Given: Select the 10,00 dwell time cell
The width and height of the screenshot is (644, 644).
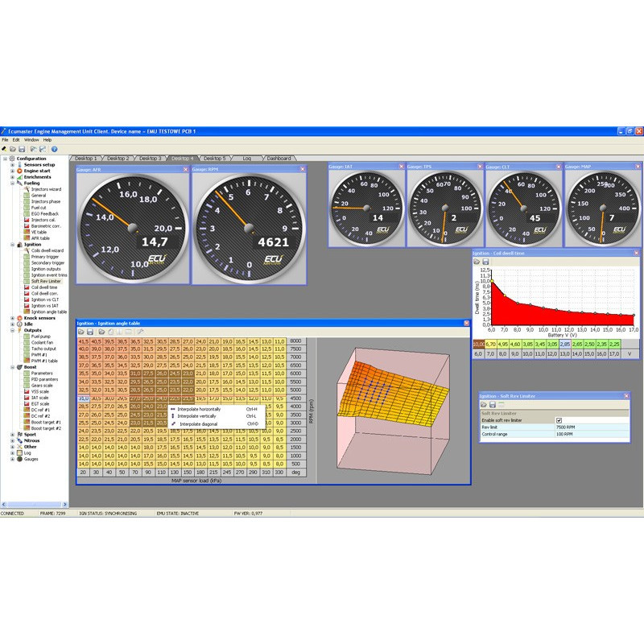Looking at the screenshot, I should pyautogui.click(x=478, y=344).
